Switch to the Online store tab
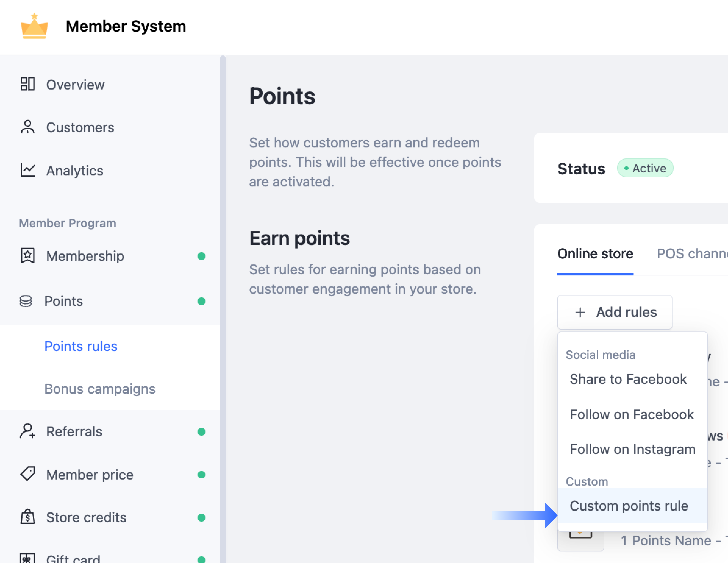The image size is (728, 563). (x=595, y=254)
